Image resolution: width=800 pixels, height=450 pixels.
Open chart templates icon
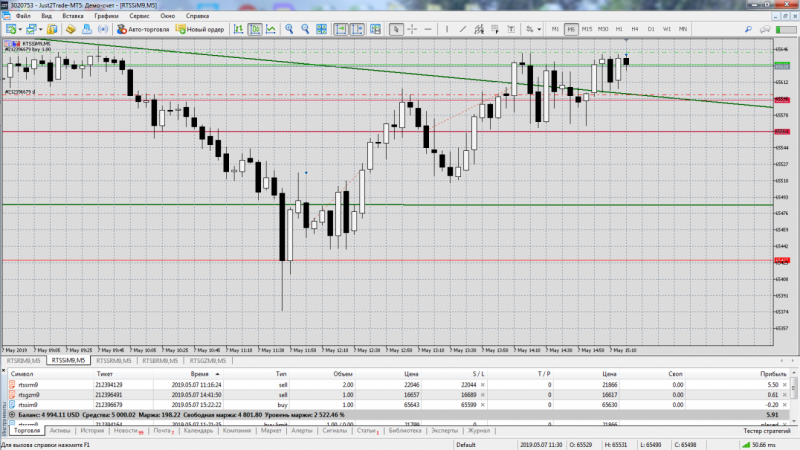376,29
